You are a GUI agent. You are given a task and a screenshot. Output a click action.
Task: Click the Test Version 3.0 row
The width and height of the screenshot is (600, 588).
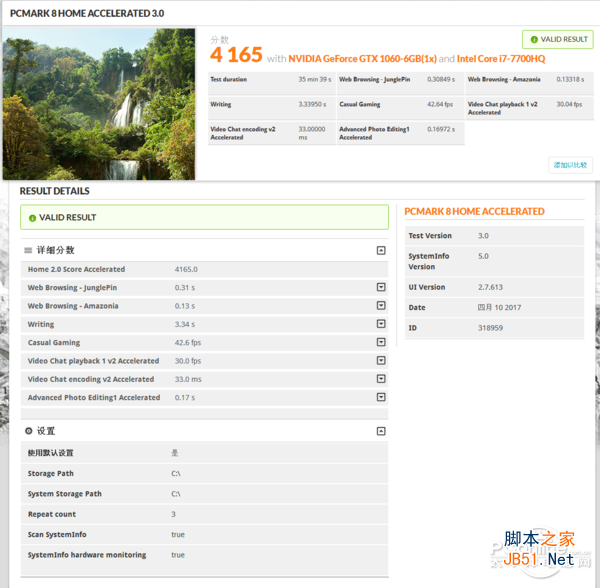(x=494, y=236)
